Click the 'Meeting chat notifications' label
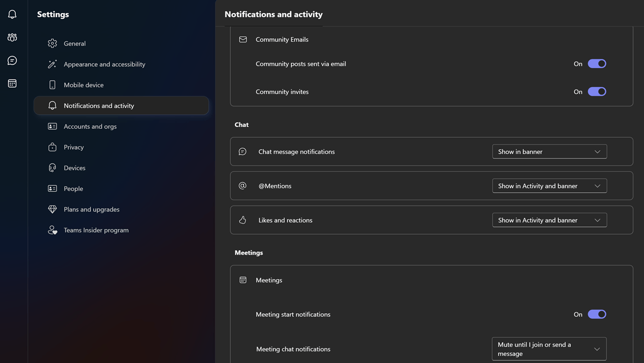The image size is (644, 363). point(293,349)
